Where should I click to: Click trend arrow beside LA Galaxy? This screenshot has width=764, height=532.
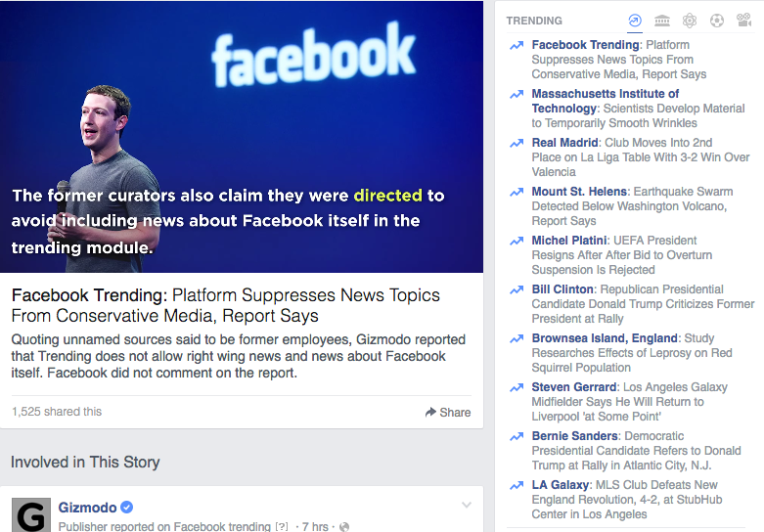(x=517, y=485)
